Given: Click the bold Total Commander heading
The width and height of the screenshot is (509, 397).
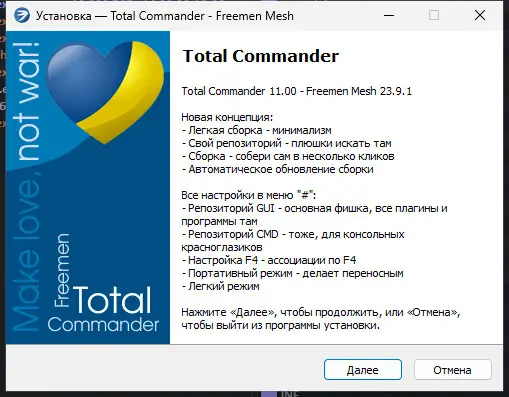Looking at the screenshot, I should pos(261,56).
